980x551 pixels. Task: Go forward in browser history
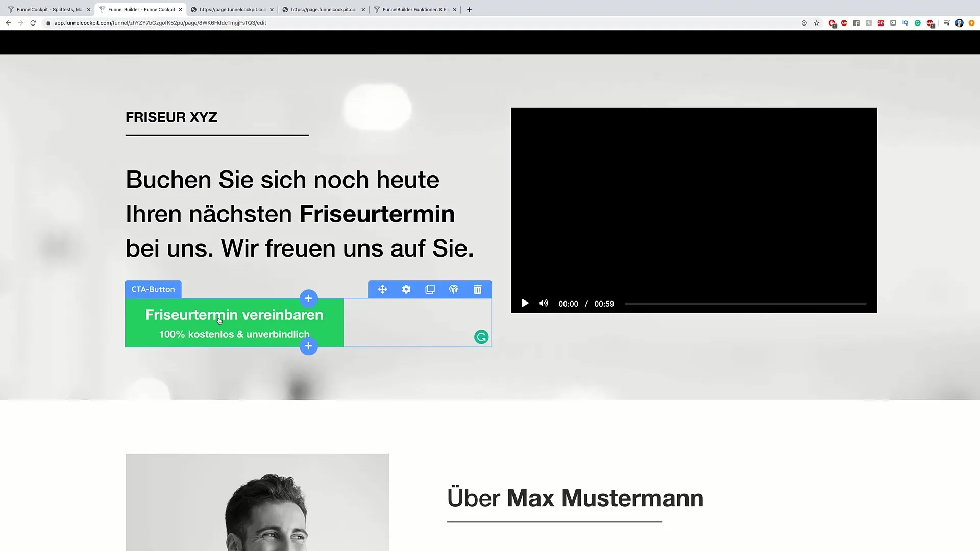[x=20, y=23]
